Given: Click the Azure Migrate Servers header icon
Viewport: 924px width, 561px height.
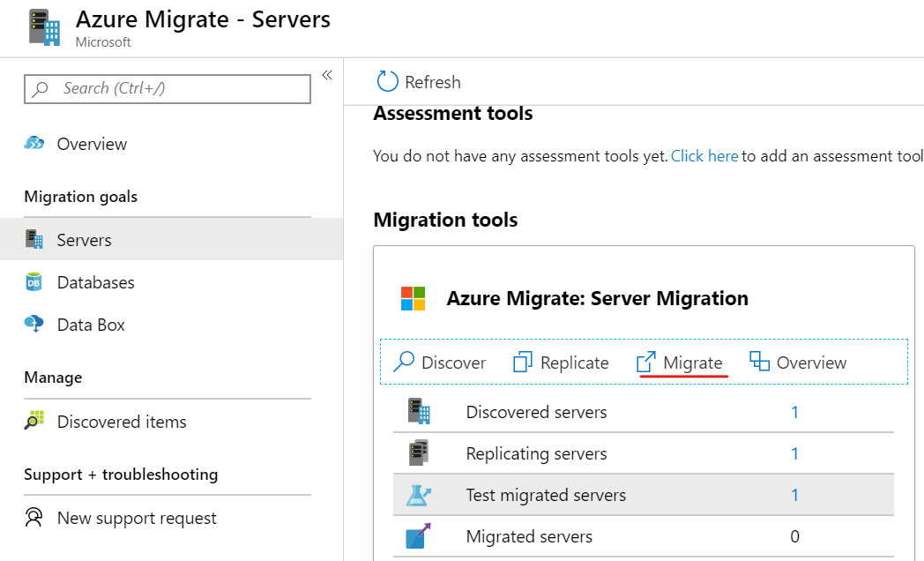Looking at the screenshot, I should pos(44,27).
